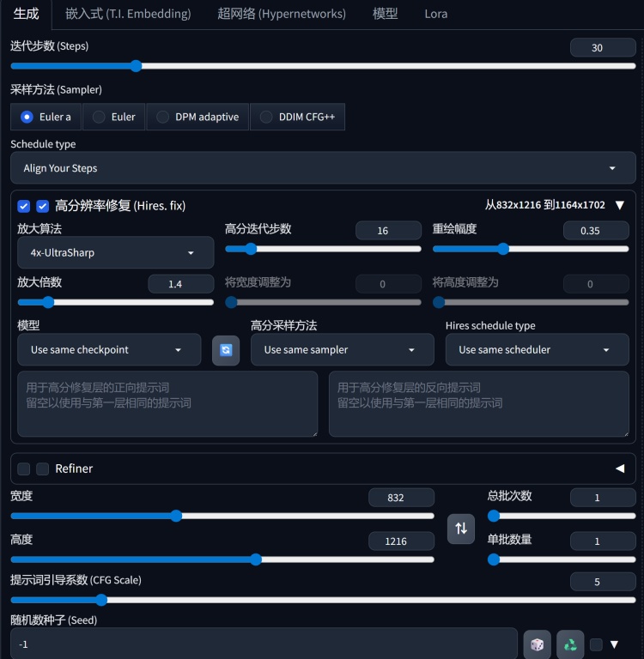Viewport: 644px width, 659px height.
Task: Click the 从832x1216 到1164x1702 resolution text
Action: [x=544, y=205]
